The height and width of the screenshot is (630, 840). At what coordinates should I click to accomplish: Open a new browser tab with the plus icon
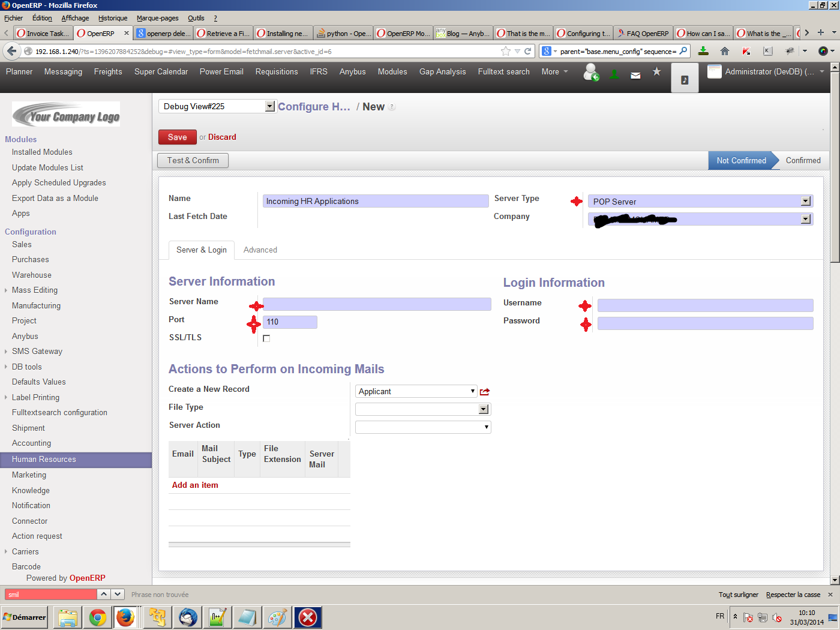tap(821, 32)
